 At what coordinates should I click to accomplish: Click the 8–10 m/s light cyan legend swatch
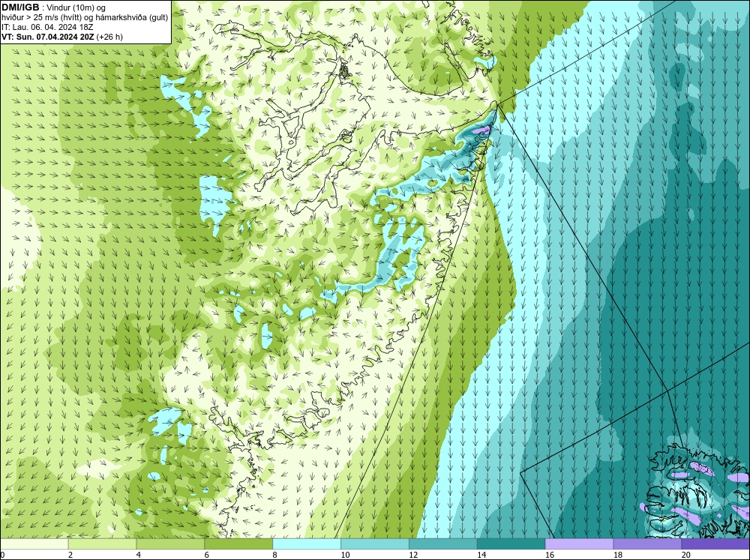(x=307, y=544)
